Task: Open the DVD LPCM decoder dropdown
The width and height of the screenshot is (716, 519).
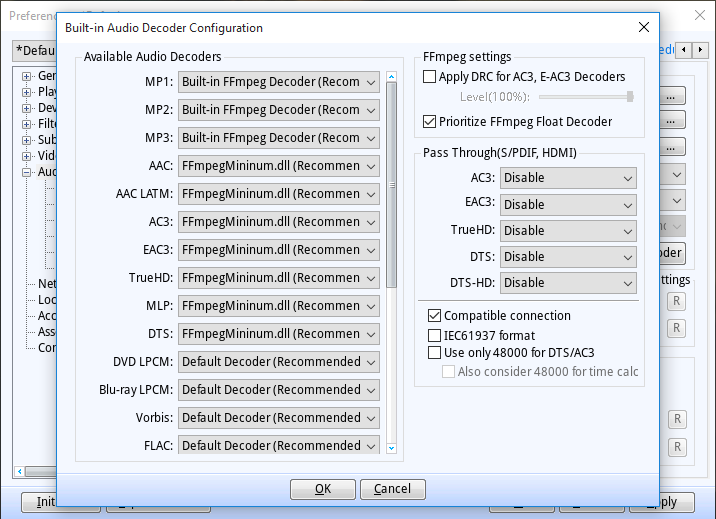Action: point(279,362)
